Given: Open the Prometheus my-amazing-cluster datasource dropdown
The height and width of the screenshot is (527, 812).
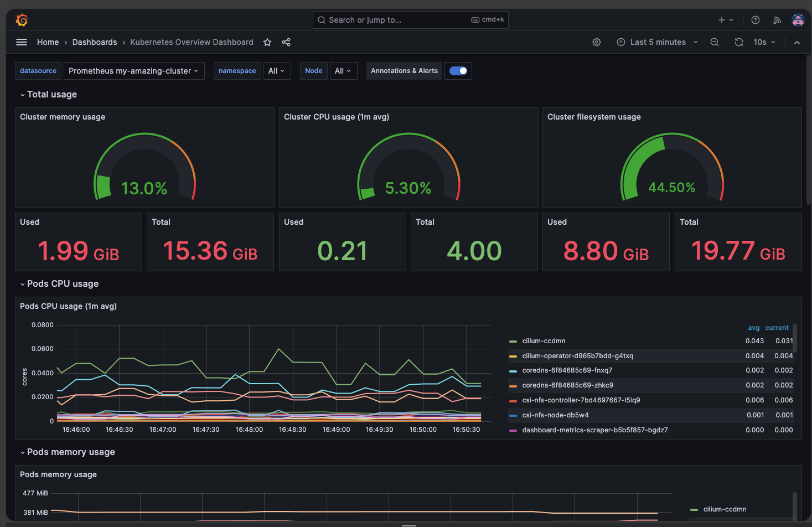Looking at the screenshot, I should (x=133, y=71).
